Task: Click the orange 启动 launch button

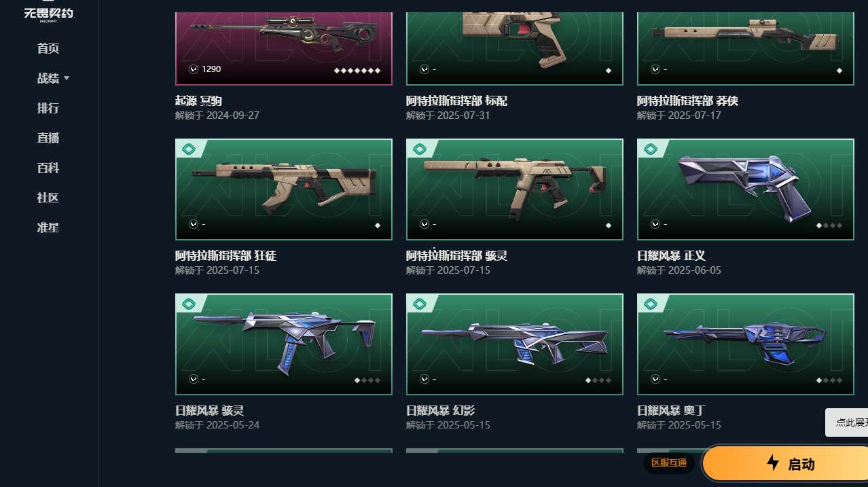Action: tap(786, 464)
